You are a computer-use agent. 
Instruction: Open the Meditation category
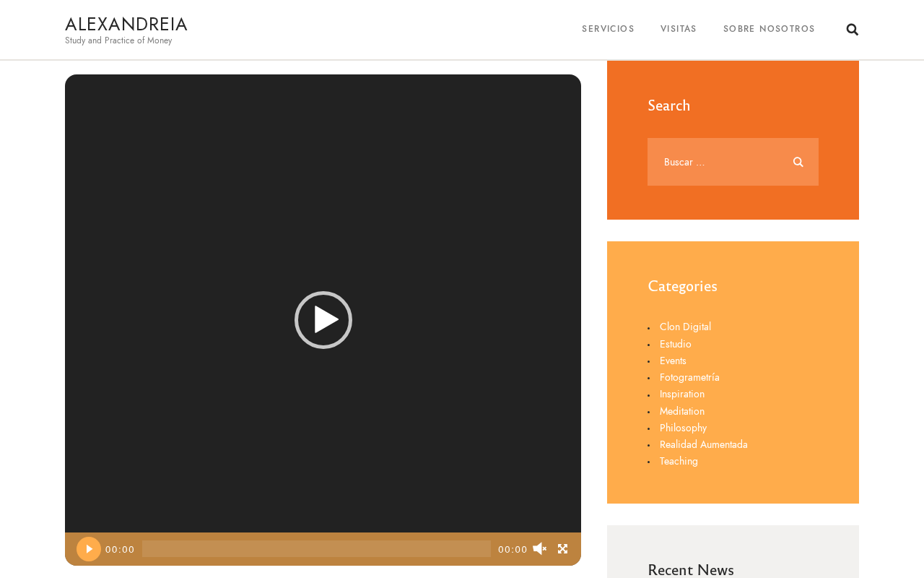coord(682,411)
